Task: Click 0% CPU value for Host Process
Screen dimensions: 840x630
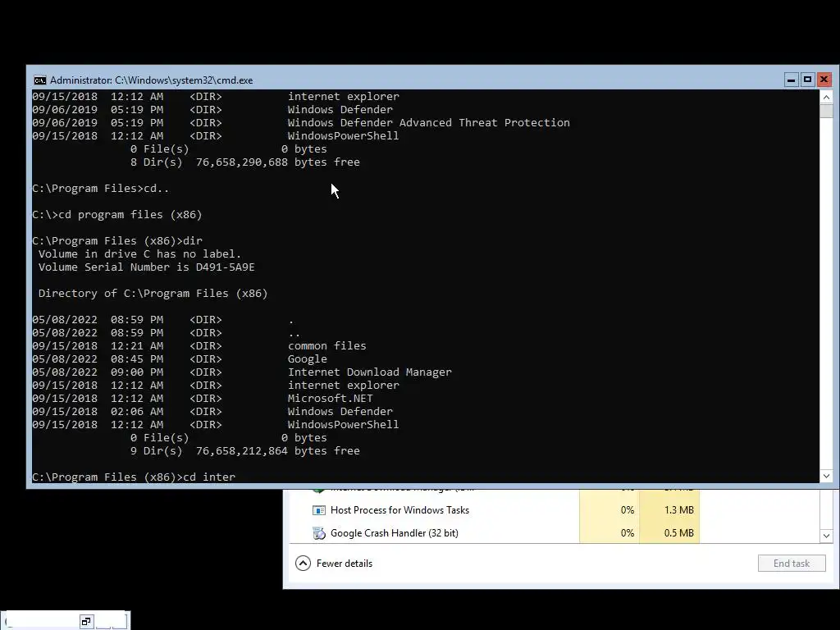Action: 628,510
